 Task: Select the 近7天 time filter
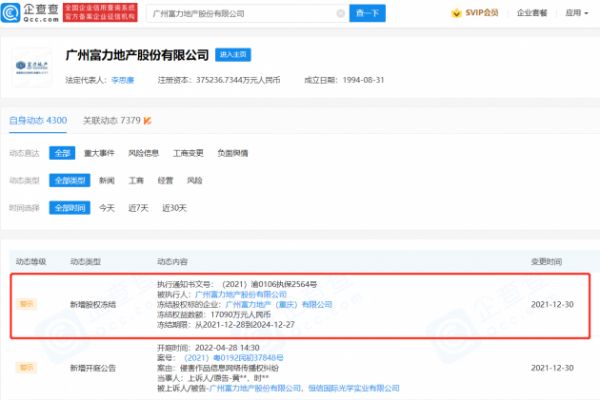pos(138,208)
